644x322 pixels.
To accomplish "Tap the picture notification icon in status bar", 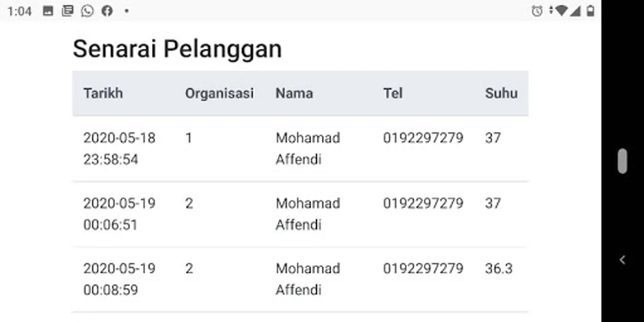I will pyautogui.click(x=48, y=11).
